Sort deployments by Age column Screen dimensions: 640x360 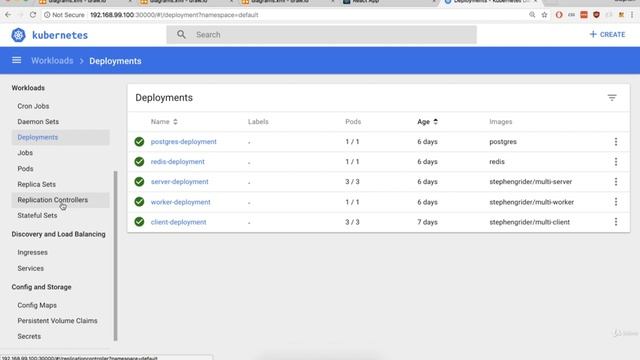pyautogui.click(x=427, y=122)
